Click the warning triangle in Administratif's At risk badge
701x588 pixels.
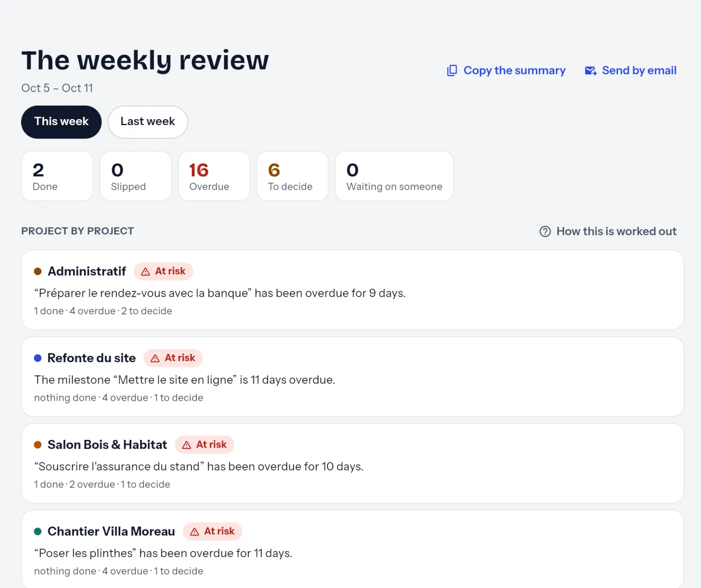pos(146,272)
